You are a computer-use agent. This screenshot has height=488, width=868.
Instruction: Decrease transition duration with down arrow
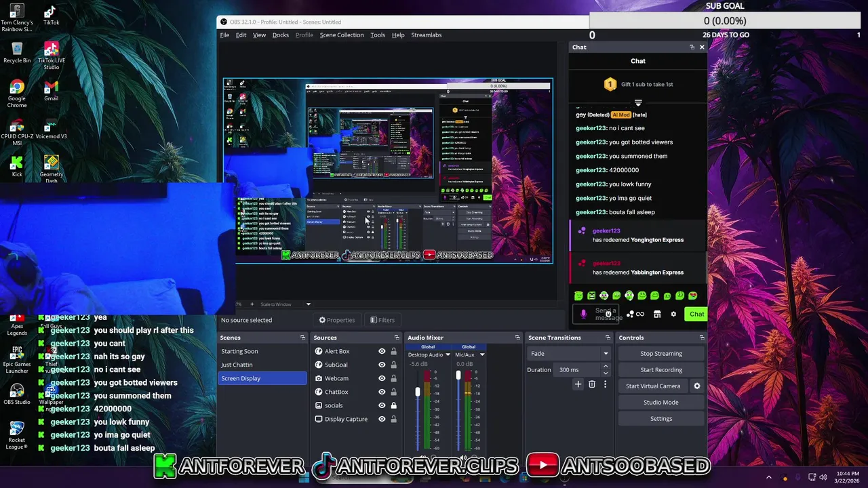(606, 373)
